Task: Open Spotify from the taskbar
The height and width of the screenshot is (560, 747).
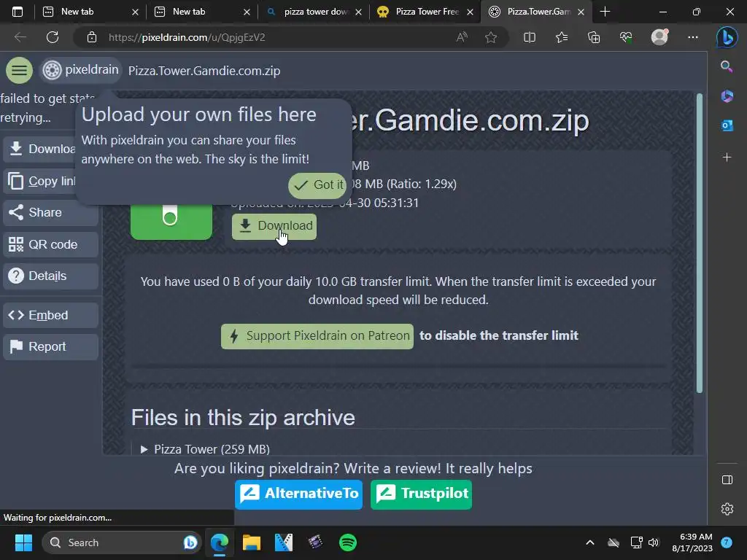Action: tap(348, 542)
